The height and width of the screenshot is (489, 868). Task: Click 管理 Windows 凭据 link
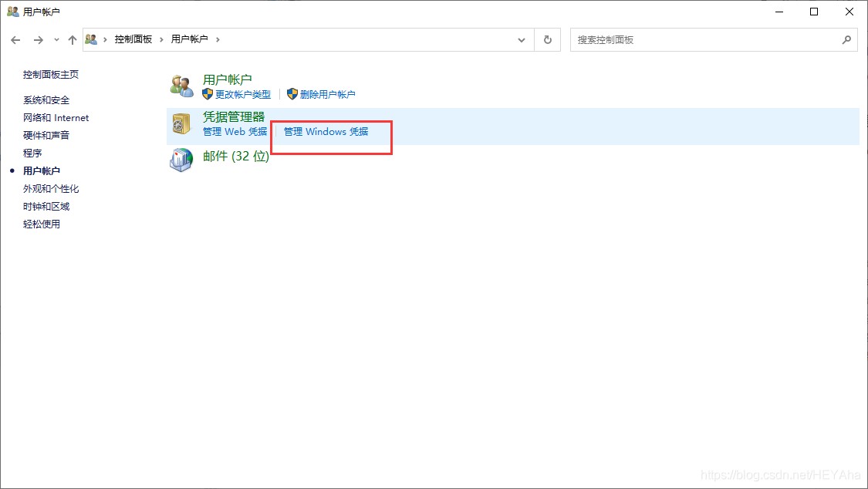coord(326,132)
